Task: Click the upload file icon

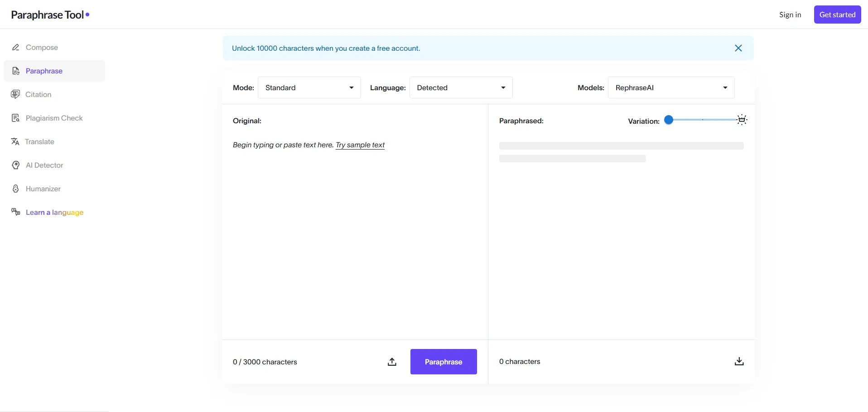Action: coord(392,362)
